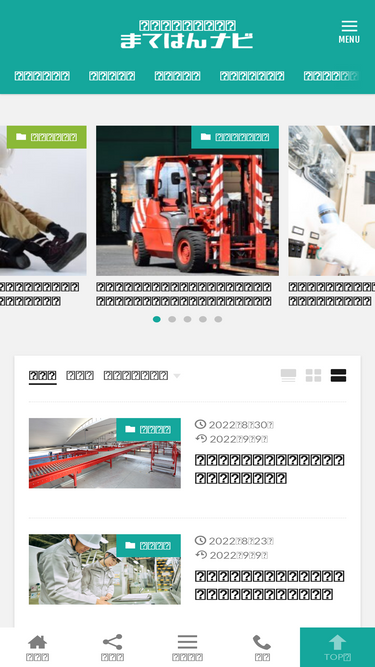This screenshot has height=667, width=375.
Task: Select the third carousel pagination dot
Action: click(x=188, y=319)
